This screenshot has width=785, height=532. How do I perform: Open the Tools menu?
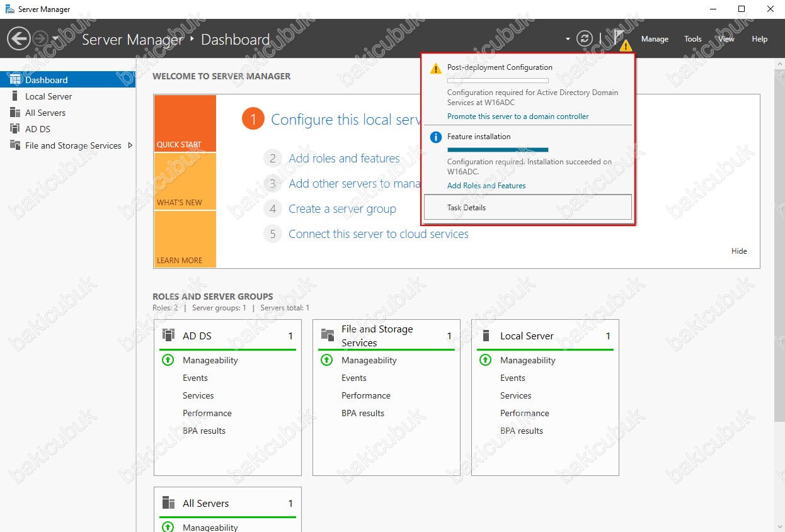[693, 39]
